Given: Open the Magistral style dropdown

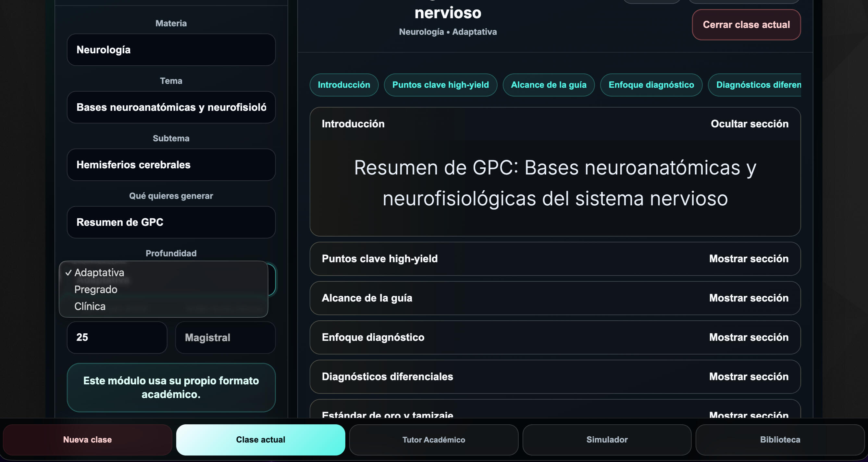Looking at the screenshot, I should click(x=225, y=337).
